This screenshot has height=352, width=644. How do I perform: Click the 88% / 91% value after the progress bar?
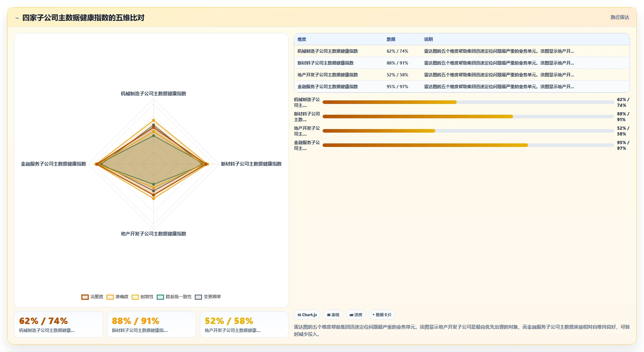pyautogui.click(x=623, y=117)
